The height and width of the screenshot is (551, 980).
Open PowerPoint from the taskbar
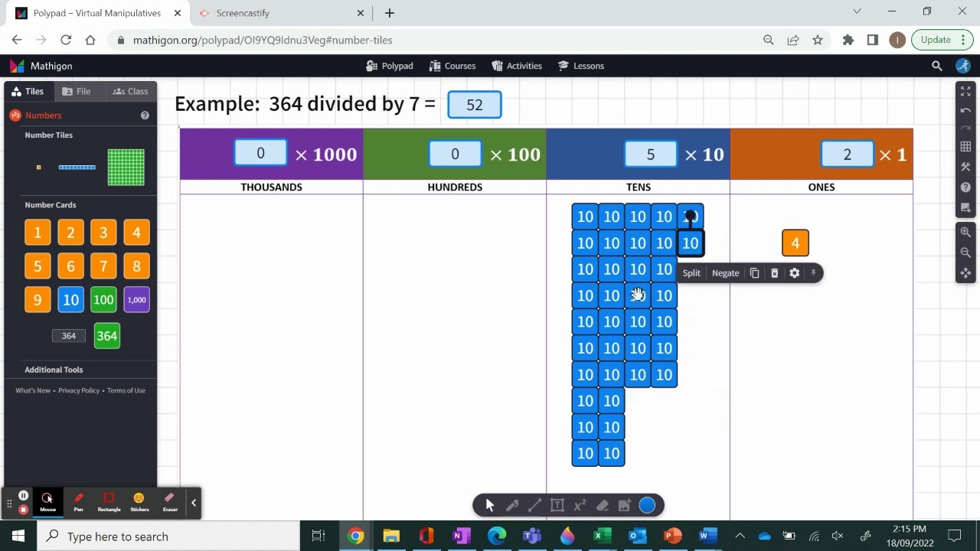pyautogui.click(x=672, y=536)
